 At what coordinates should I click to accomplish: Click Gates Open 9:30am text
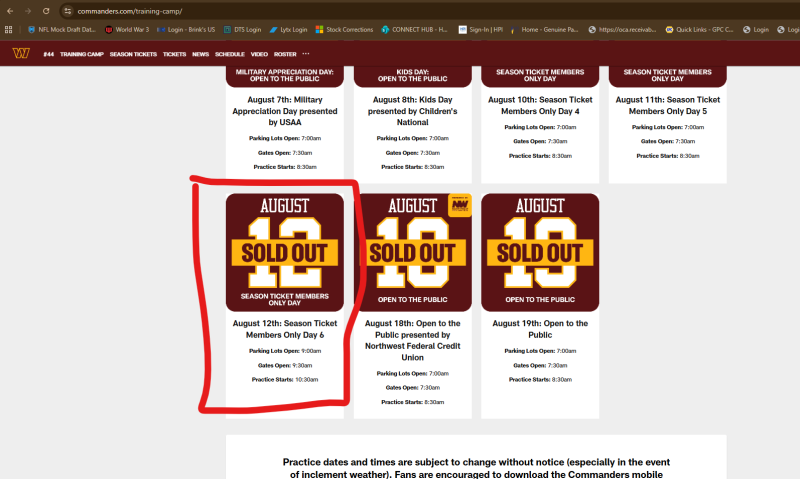(285, 365)
